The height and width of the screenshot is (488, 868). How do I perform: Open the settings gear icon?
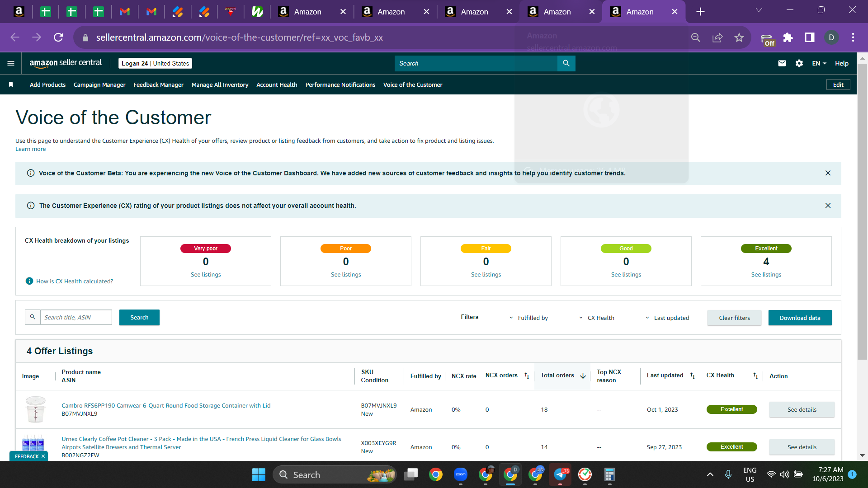click(799, 63)
